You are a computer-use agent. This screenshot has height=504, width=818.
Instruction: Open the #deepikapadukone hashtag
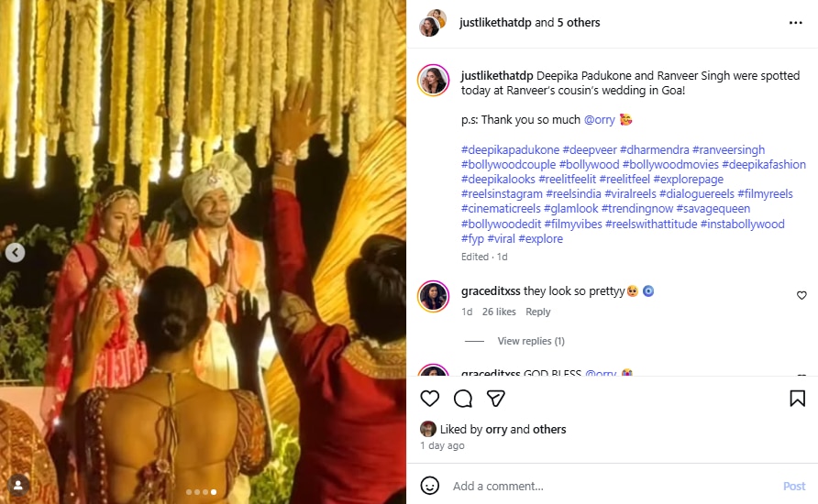[x=510, y=149]
